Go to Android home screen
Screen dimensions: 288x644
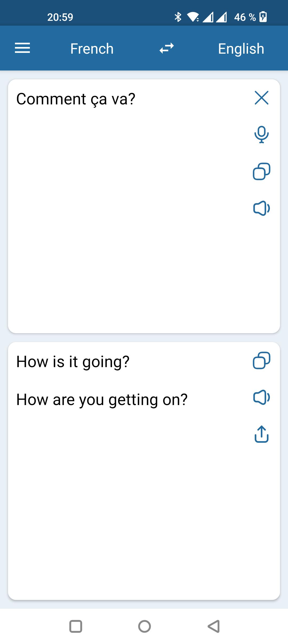pyautogui.click(x=145, y=626)
